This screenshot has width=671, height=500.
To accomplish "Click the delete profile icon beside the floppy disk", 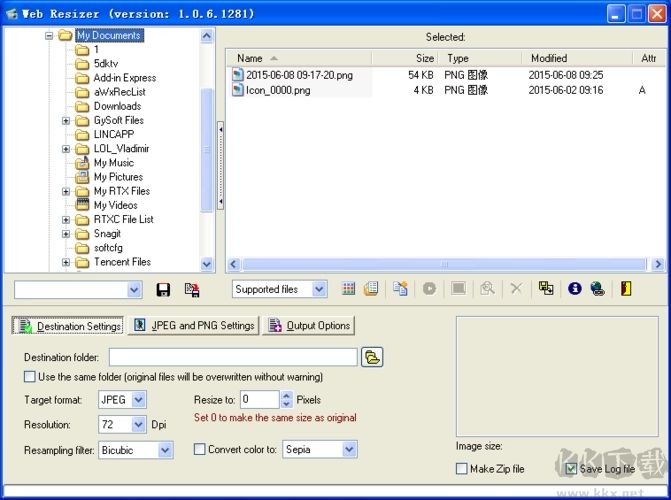I will point(192,290).
